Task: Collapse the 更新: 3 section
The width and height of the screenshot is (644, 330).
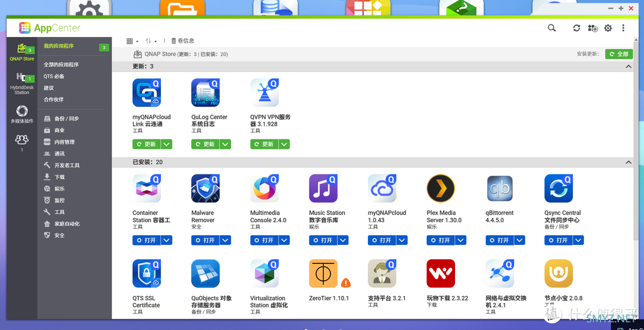Action: click(628, 67)
